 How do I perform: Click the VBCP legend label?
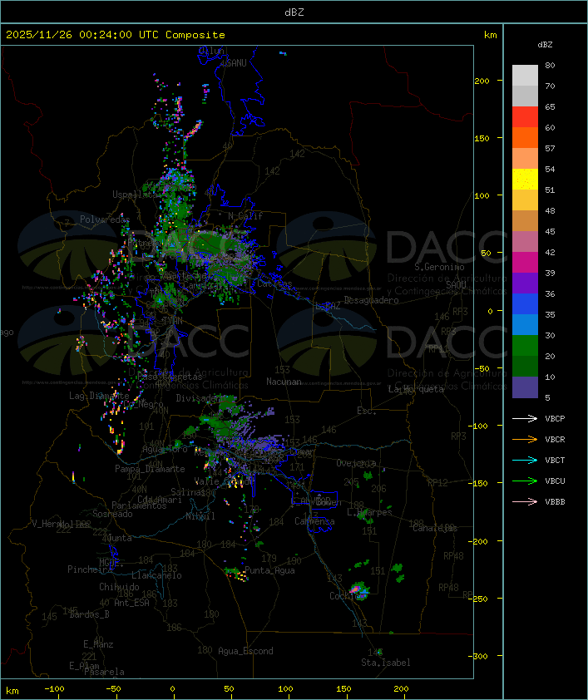click(x=555, y=419)
